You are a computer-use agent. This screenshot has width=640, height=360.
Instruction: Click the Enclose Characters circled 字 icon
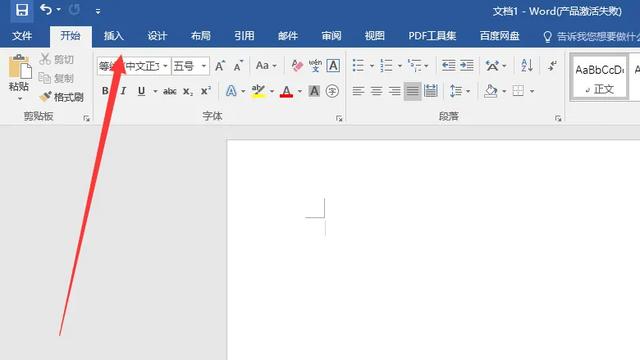332,91
